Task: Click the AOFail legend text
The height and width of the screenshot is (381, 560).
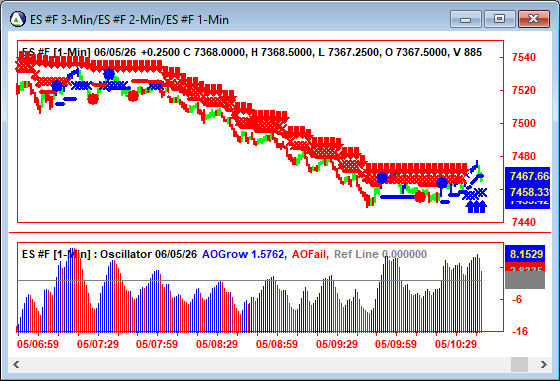Action: [x=310, y=254]
